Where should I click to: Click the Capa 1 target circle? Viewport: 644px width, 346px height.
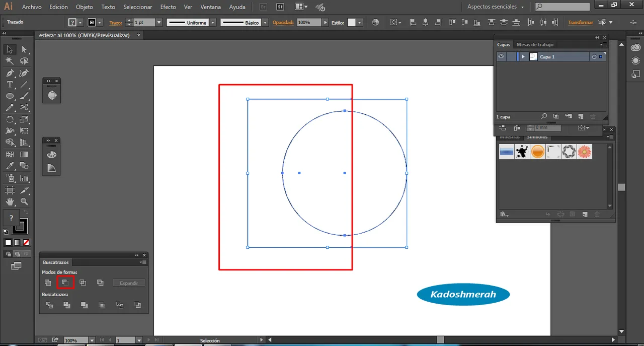tap(594, 57)
